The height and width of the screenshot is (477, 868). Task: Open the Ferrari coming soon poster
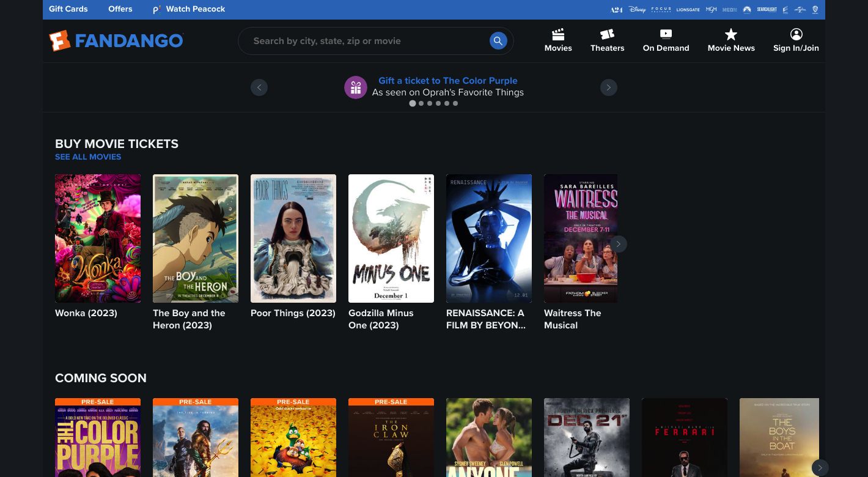coord(685,438)
